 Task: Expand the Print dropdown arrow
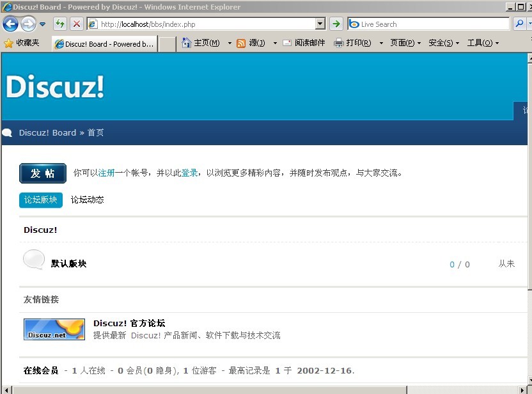pos(381,43)
